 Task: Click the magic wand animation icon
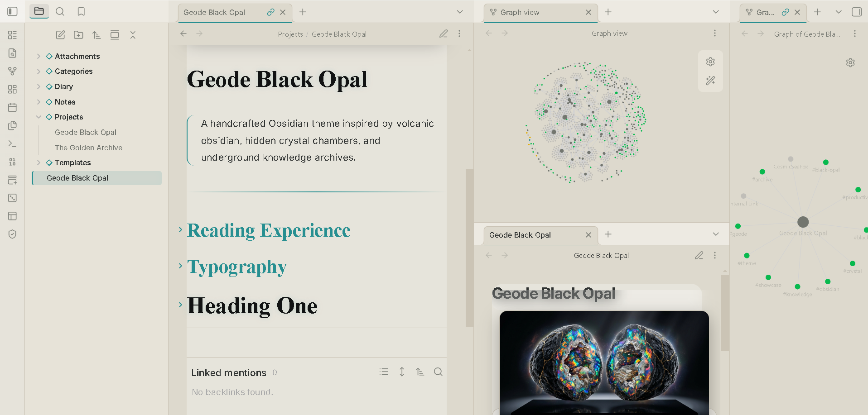coord(710,81)
